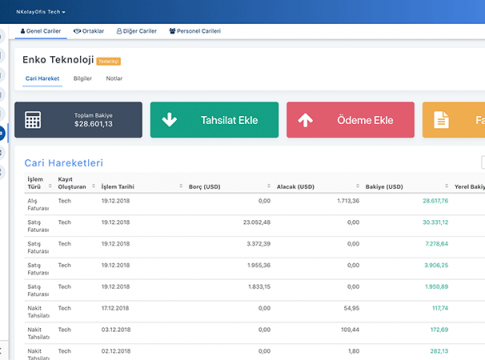Go to the Diğer Cariler tab

tap(136, 31)
